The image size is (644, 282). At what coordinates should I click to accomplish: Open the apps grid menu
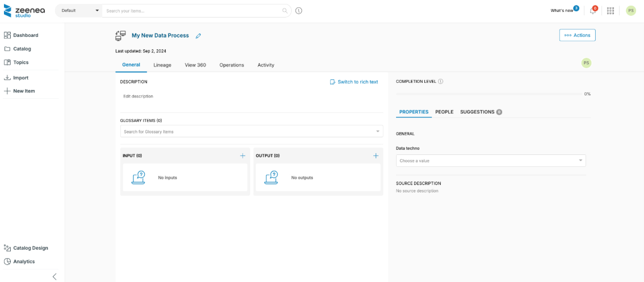click(611, 11)
